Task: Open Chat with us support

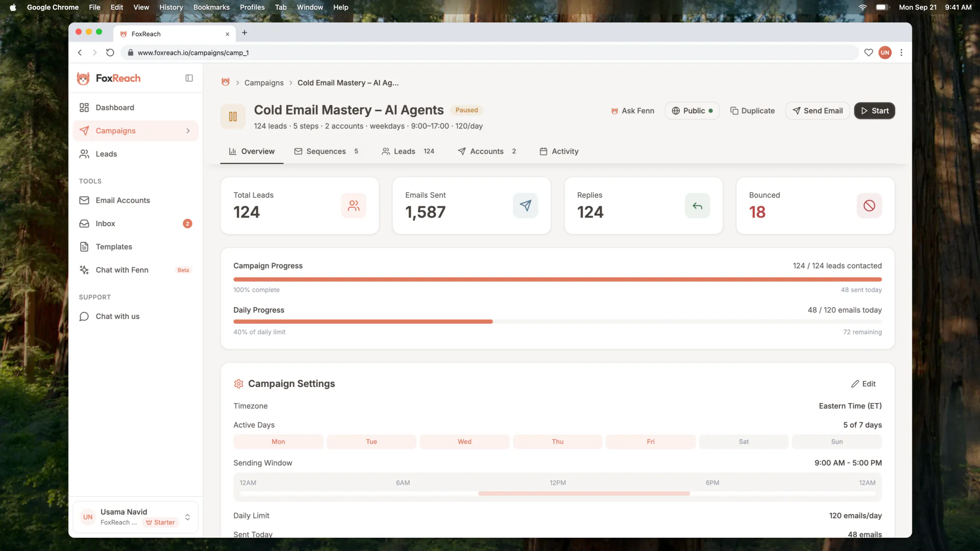Action: click(x=136, y=316)
